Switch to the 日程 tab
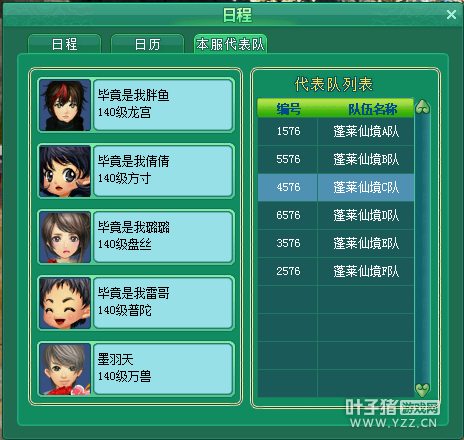The height and width of the screenshot is (440, 464). (x=64, y=44)
